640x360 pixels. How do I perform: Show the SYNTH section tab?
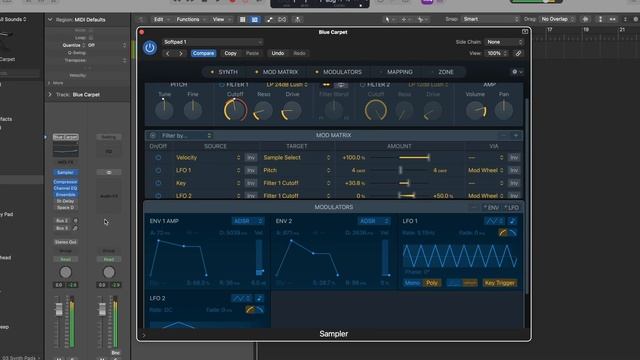224,72
